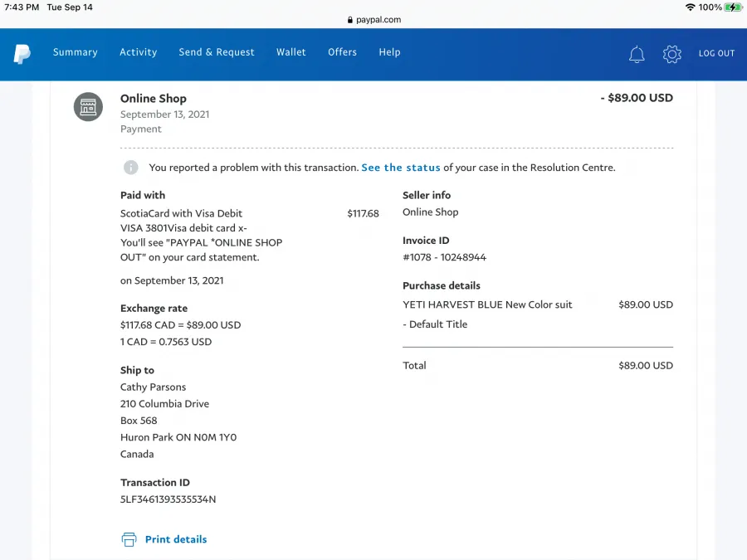
Task: Click the Online Shop transaction title
Action: pos(154,99)
